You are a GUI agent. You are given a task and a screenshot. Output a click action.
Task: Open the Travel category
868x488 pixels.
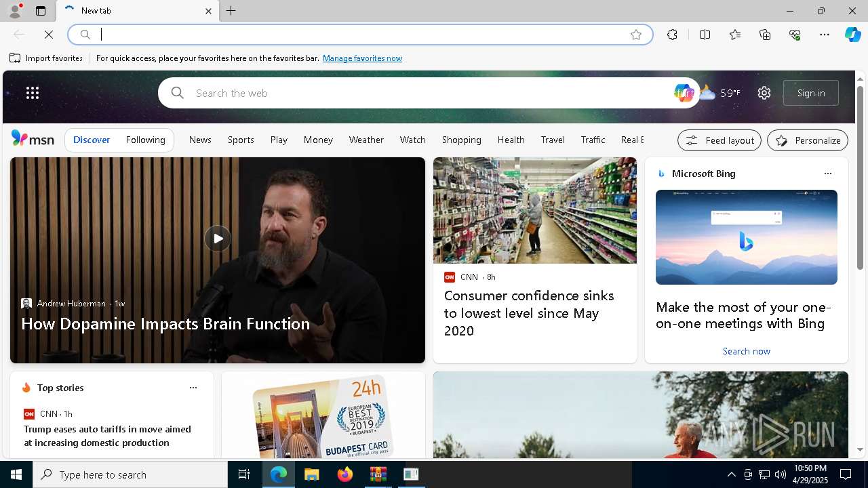pyautogui.click(x=553, y=140)
